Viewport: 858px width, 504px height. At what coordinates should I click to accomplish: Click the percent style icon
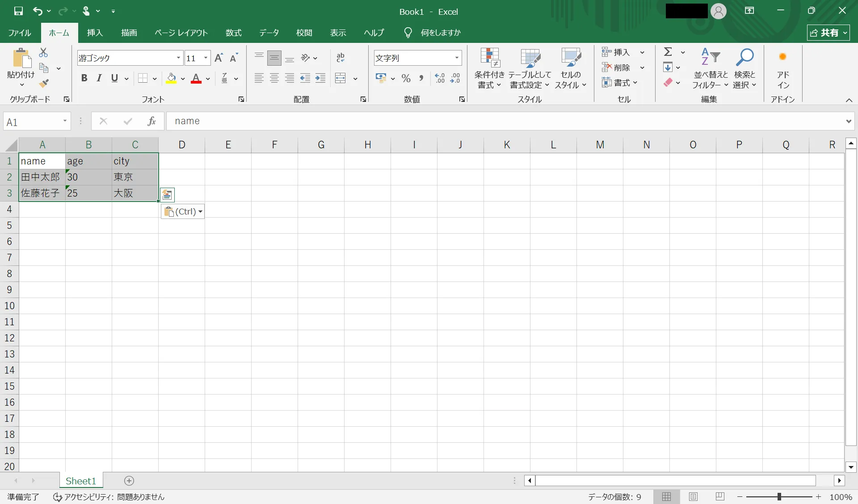(406, 79)
